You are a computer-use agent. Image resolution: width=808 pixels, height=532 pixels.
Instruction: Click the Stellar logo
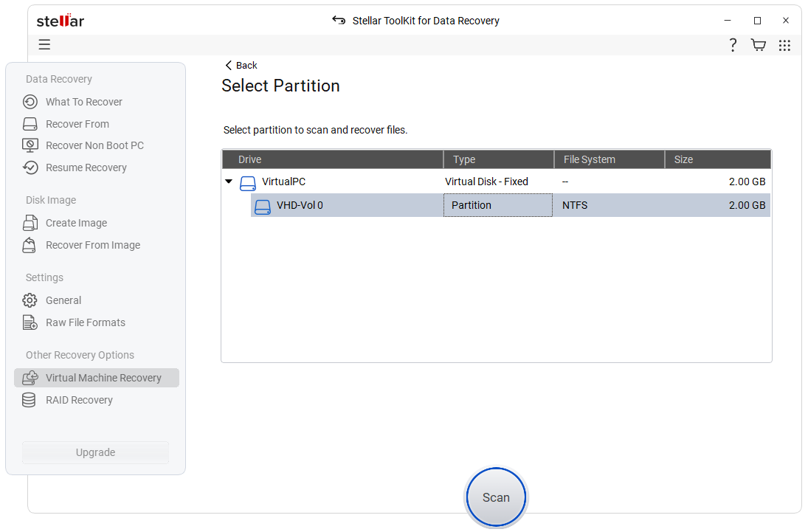click(x=61, y=21)
